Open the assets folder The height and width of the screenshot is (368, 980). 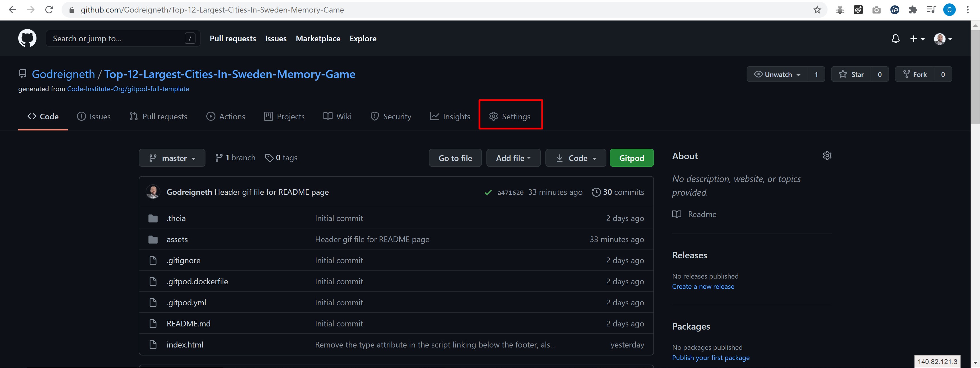177,240
